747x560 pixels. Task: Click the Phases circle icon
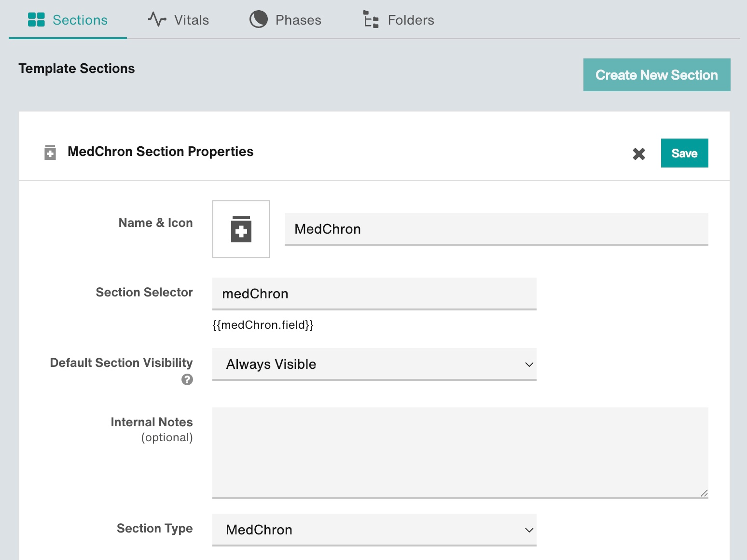tap(259, 19)
